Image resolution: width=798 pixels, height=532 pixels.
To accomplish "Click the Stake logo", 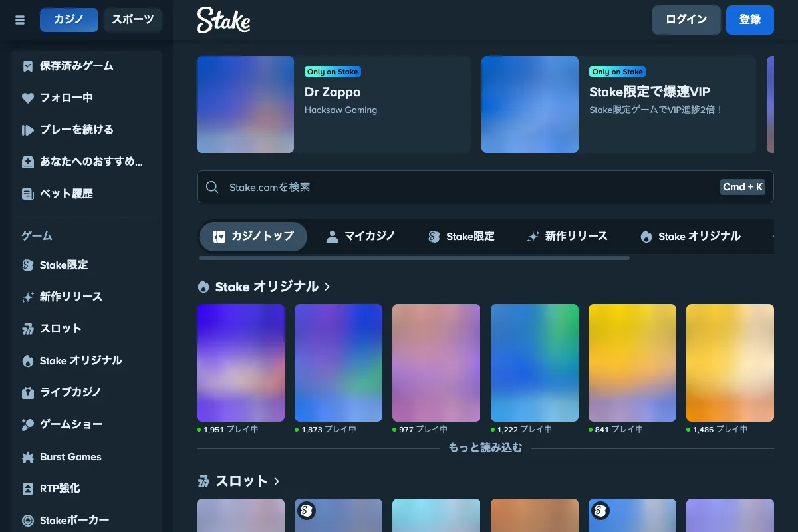I will tap(223, 20).
